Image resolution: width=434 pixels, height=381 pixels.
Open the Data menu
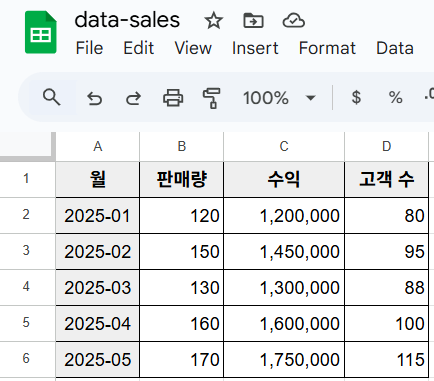(395, 48)
